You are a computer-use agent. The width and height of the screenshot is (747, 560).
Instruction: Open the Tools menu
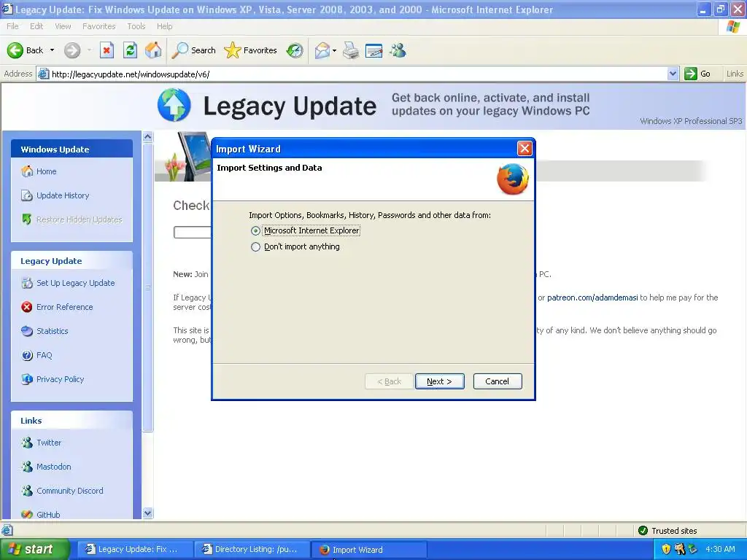pyautogui.click(x=136, y=26)
